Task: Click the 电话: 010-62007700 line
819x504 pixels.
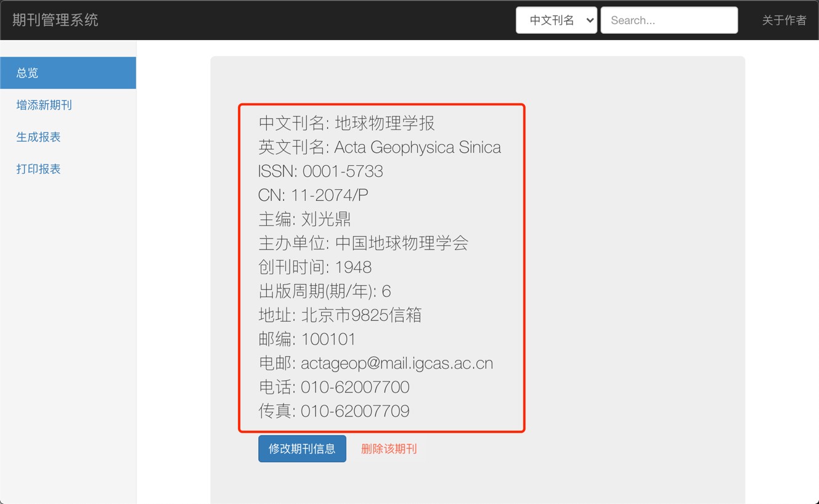Action: tap(334, 388)
